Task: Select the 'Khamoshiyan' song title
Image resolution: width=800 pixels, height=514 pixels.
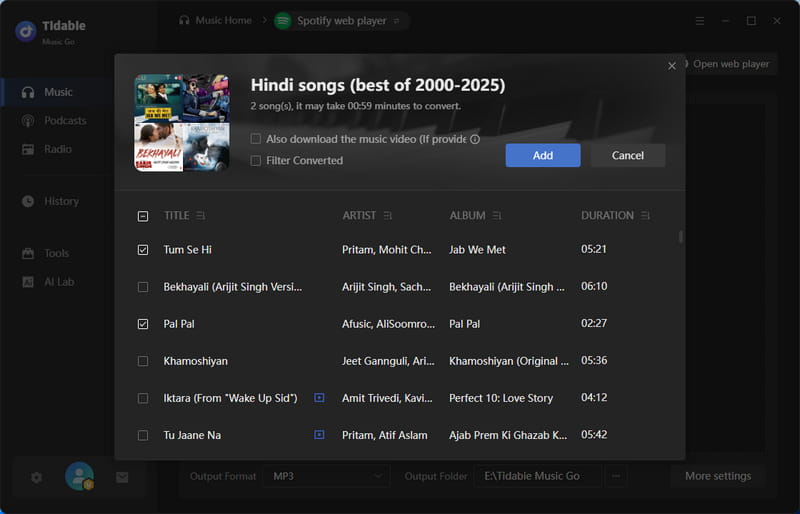Action: point(195,361)
